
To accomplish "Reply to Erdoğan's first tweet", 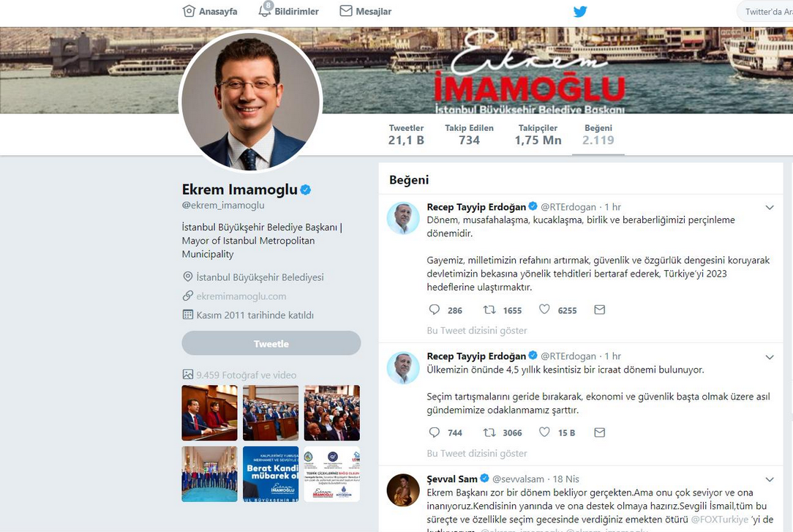I will click(x=434, y=310).
